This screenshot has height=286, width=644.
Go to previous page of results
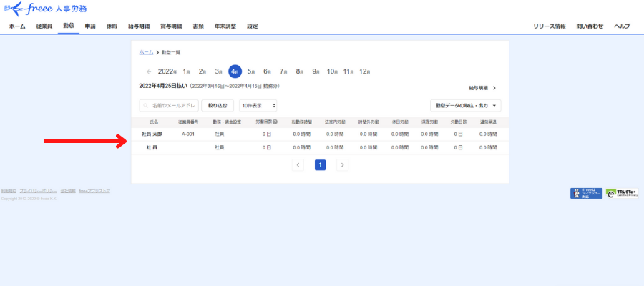(298, 164)
